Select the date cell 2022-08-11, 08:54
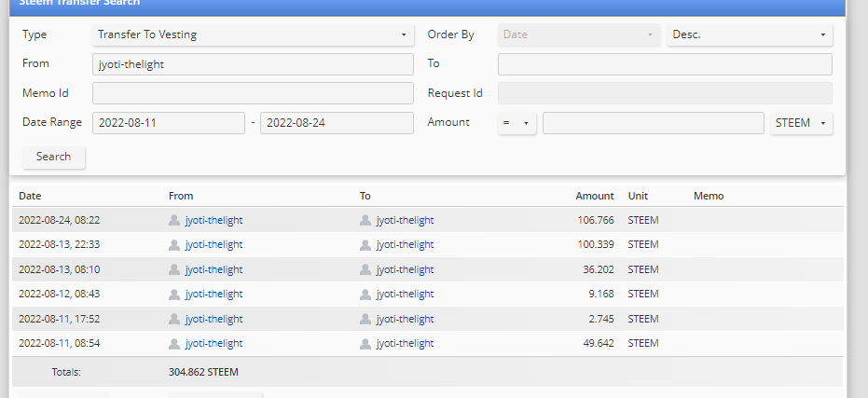Image resolution: width=868 pixels, height=398 pixels. [x=60, y=343]
